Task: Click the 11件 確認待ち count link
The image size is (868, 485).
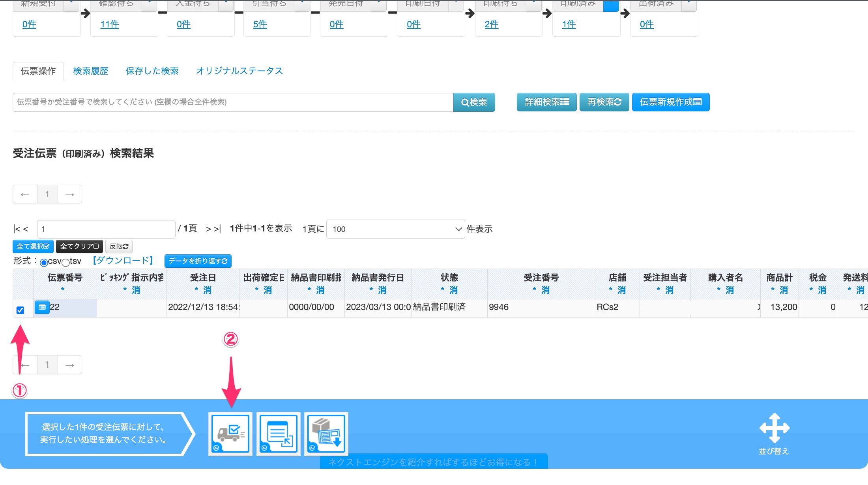Action: tap(110, 24)
